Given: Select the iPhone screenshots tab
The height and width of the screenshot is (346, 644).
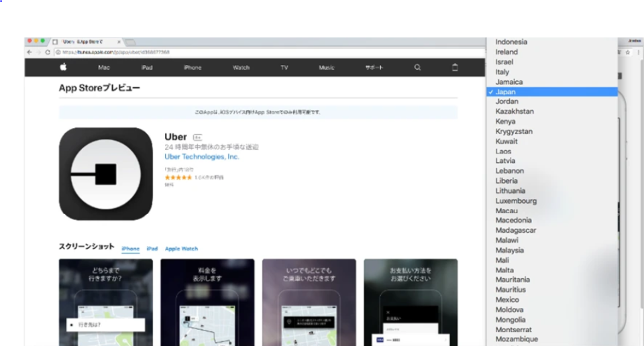Looking at the screenshot, I should click(x=131, y=249).
